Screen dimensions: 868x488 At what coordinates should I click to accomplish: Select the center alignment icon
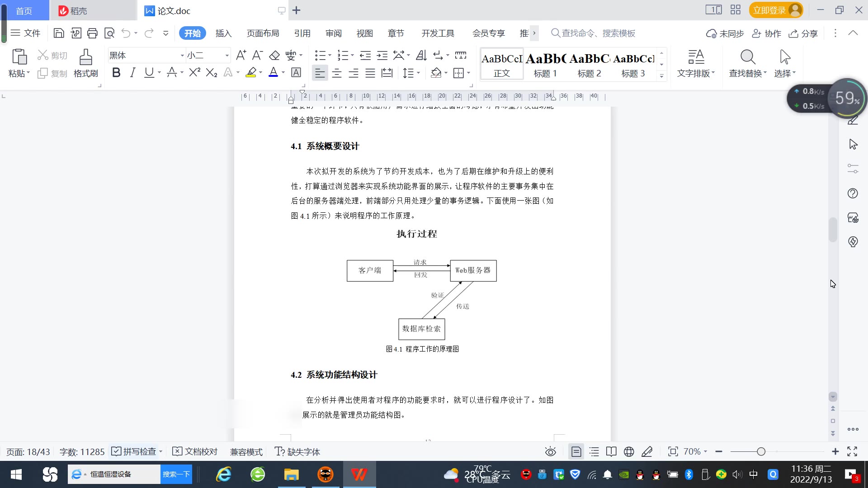coord(336,73)
